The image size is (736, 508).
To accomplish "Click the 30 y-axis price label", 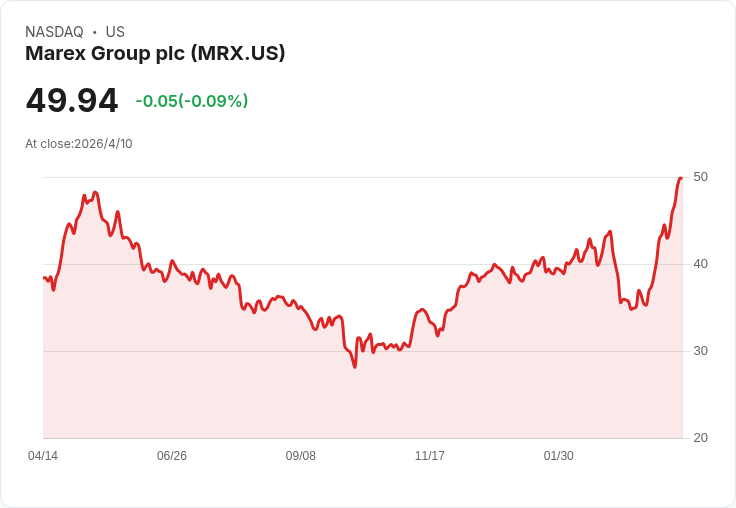I will tap(700, 351).
